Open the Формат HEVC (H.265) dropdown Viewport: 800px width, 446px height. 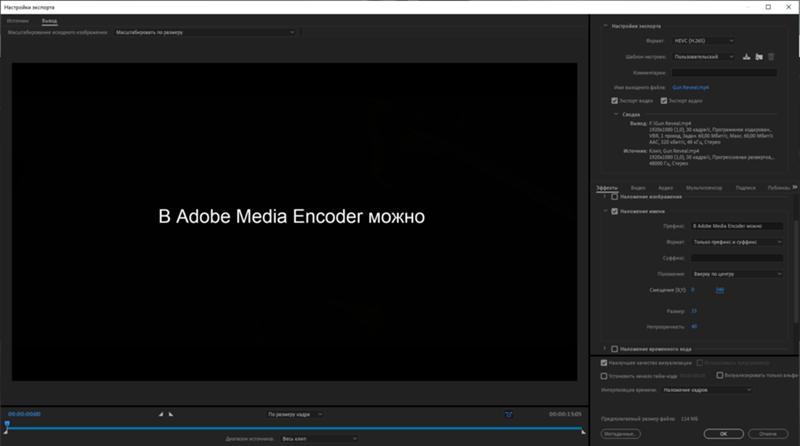[704, 41]
